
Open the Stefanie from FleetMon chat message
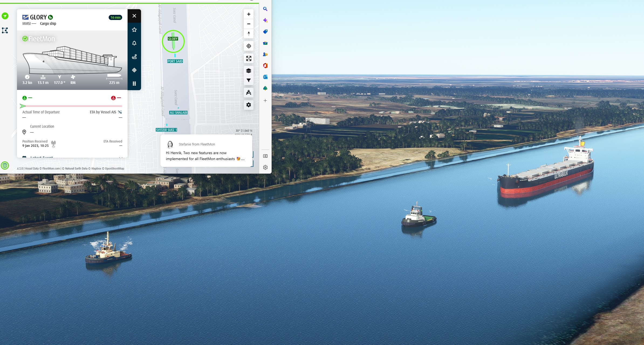[206, 151]
